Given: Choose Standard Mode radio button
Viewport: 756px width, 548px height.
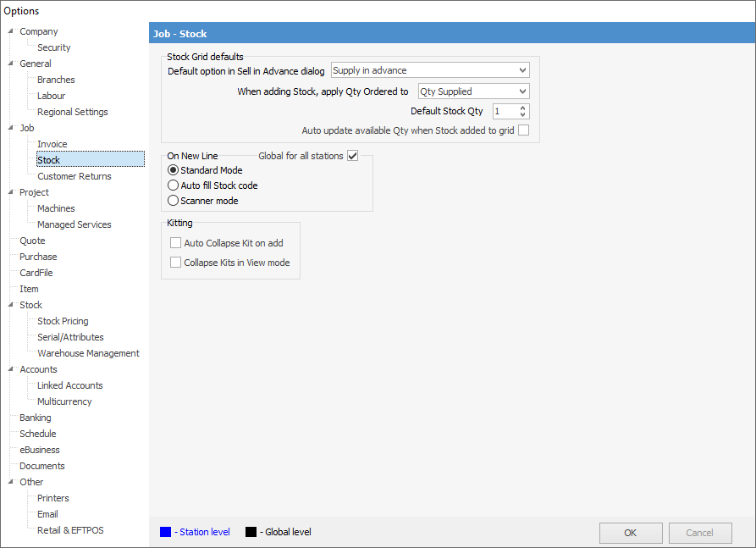Looking at the screenshot, I should coord(174,170).
